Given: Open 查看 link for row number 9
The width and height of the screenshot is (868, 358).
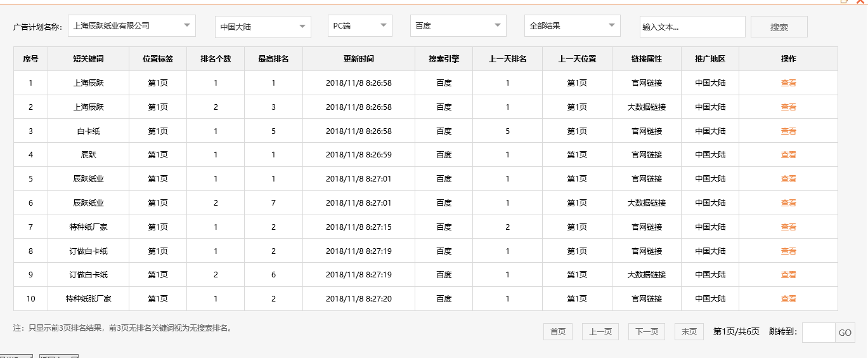Looking at the screenshot, I should (788, 274).
